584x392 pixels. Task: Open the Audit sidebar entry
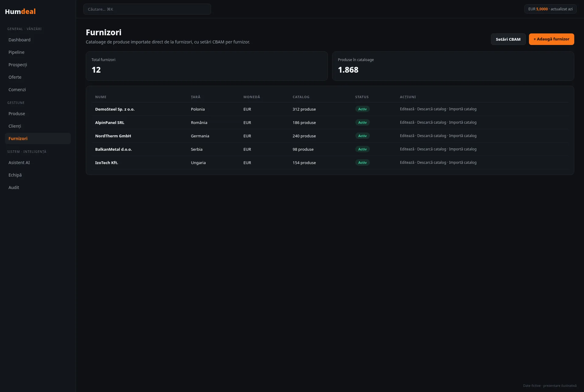[x=38, y=187]
